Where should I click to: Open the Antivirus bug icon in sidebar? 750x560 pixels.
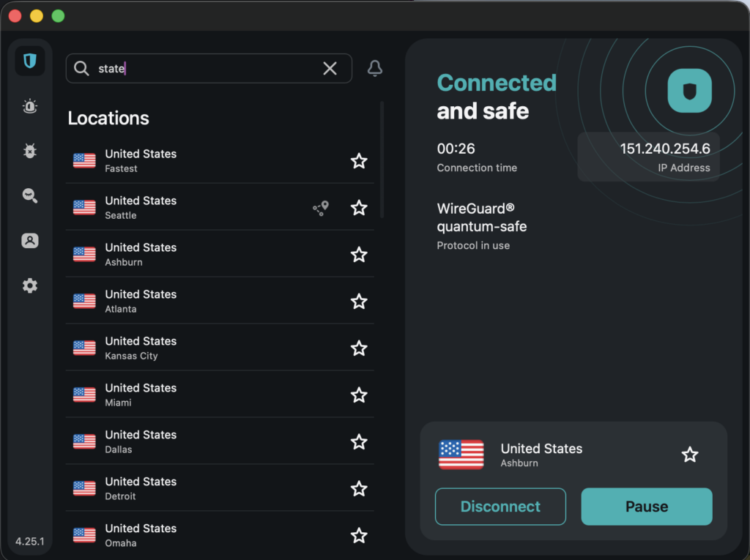tap(30, 152)
